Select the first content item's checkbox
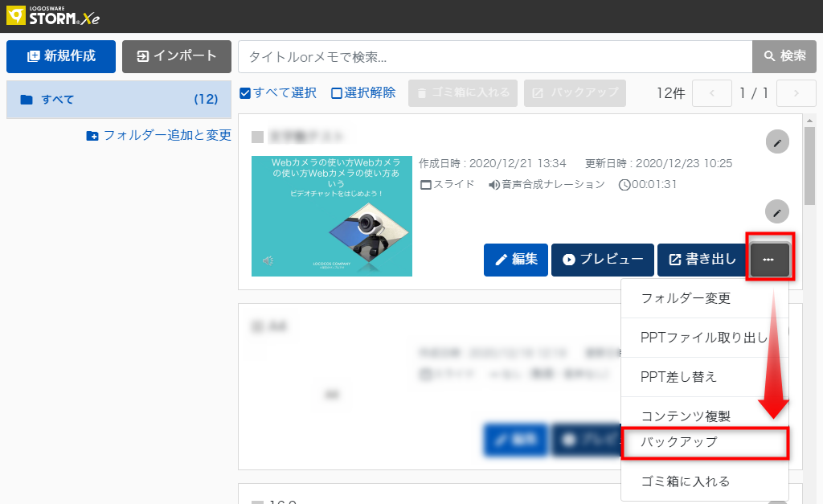This screenshot has height=504, width=823. (x=257, y=137)
